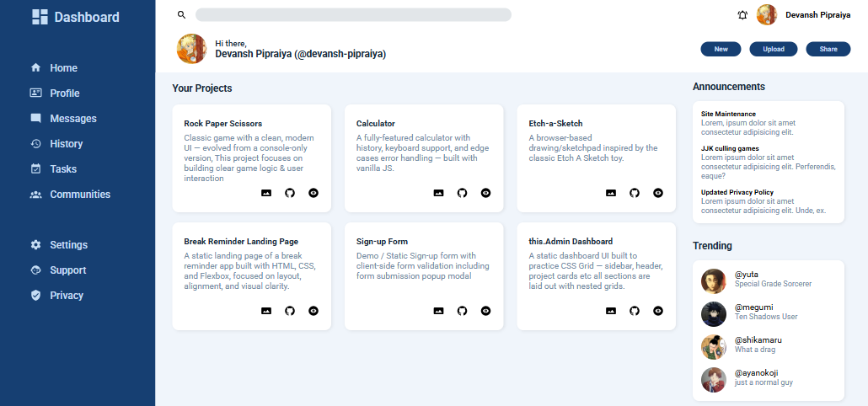Open Settings from sidebar
Viewport: 868px width, 406px height.
click(68, 244)
